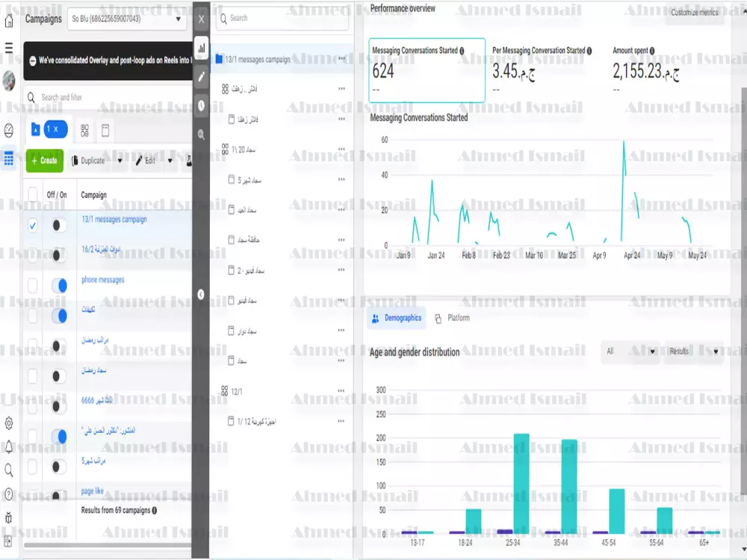Open the charts view icon in dark side panel
Viewport: 747px width, 560px height.
pos(201,48)
